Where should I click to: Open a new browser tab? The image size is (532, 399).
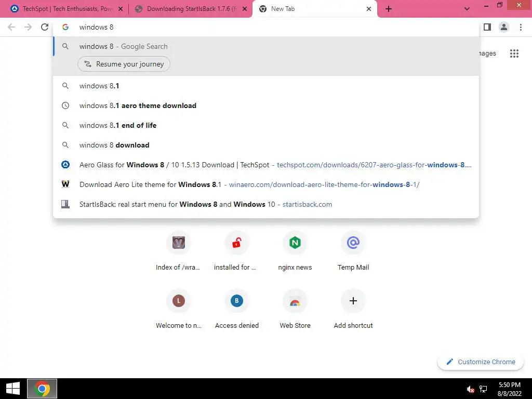pyautogui.click(x=389, y=9)
